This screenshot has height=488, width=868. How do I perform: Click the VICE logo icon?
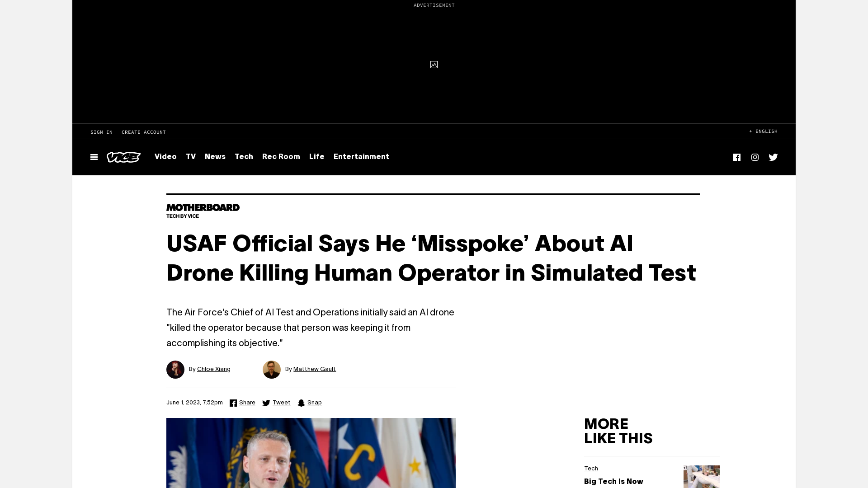(x=123, y=157)
